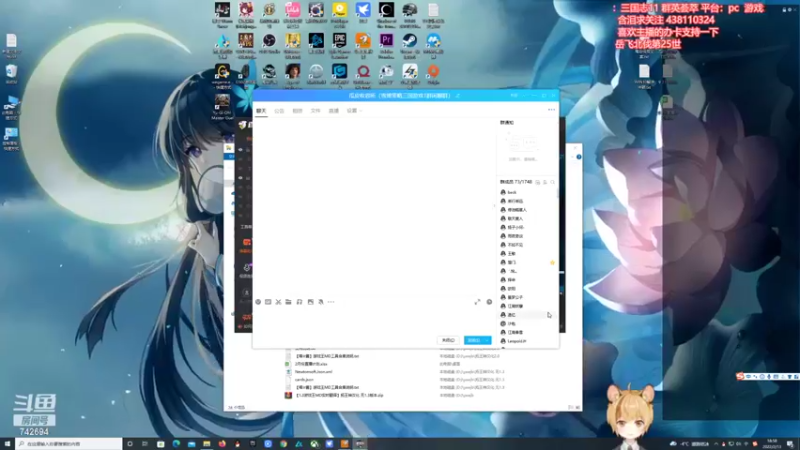Open Firefox from the taskbar

pyautogui.click(x=222, y=444)
